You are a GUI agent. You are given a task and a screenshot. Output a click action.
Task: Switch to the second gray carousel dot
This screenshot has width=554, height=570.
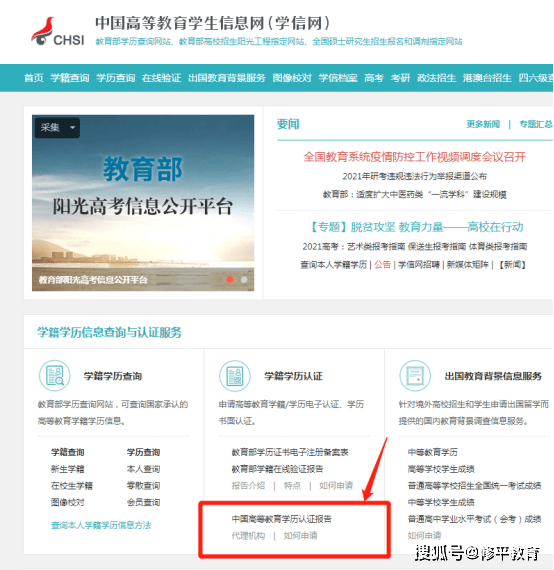point(244,280)
